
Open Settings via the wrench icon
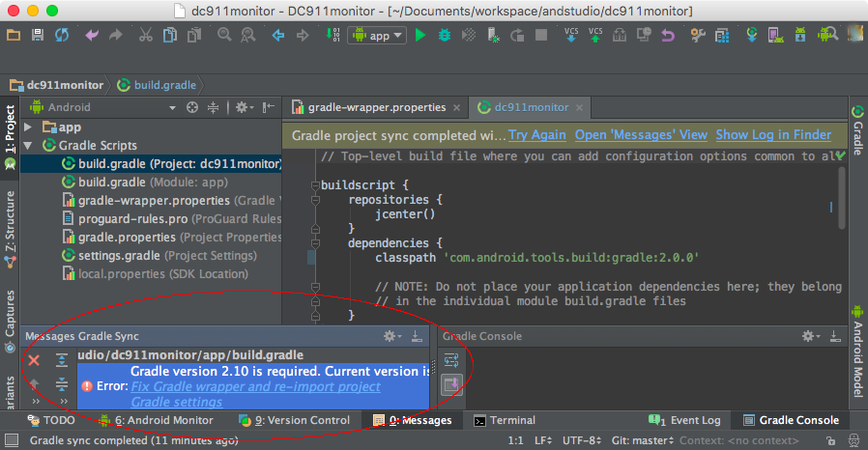698,36
